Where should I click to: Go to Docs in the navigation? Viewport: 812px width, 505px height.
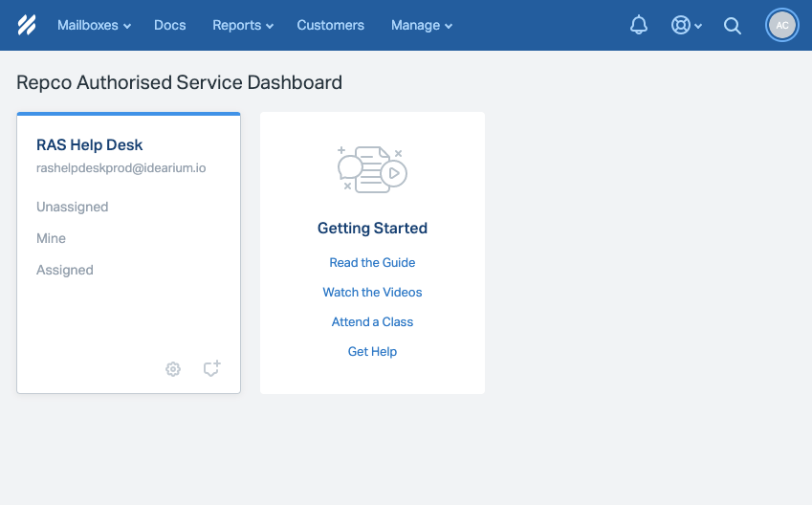[170, 26]
